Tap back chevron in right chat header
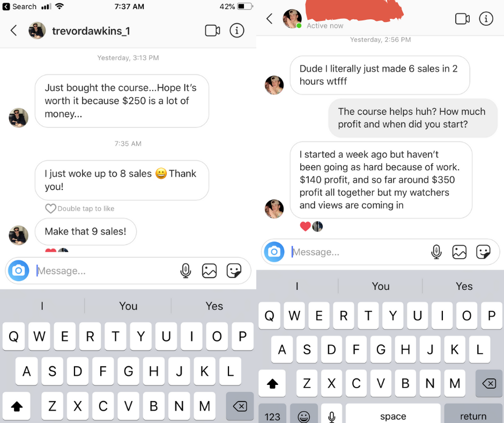Image resolution: width=504 pixels, height=423 pixels. (x=270, y=19)
